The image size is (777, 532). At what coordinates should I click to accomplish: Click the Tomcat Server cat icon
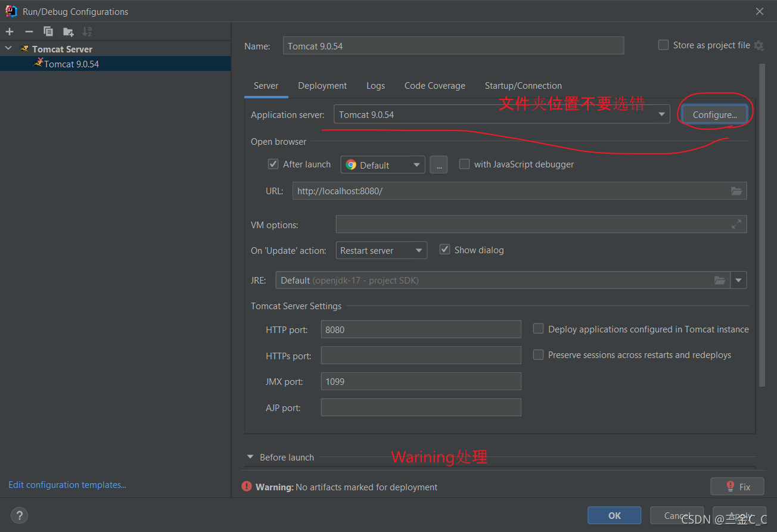click(x=24, y=48)
